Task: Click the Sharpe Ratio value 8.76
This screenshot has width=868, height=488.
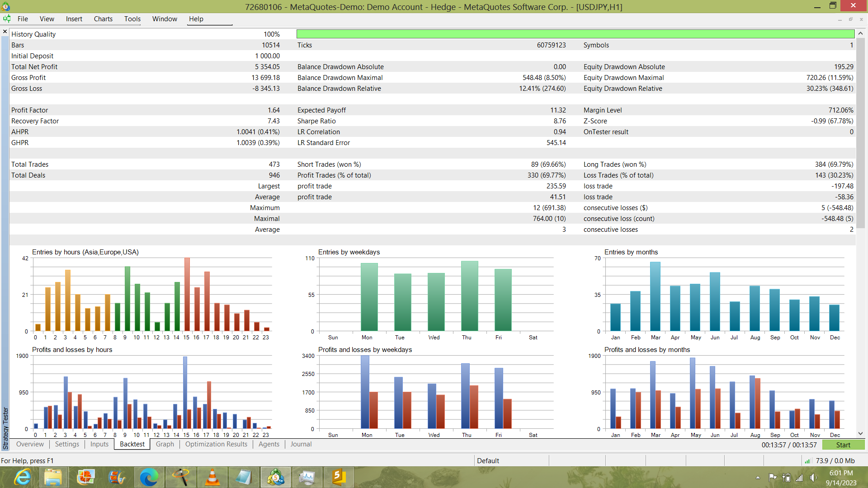Action: click(560, 121)
